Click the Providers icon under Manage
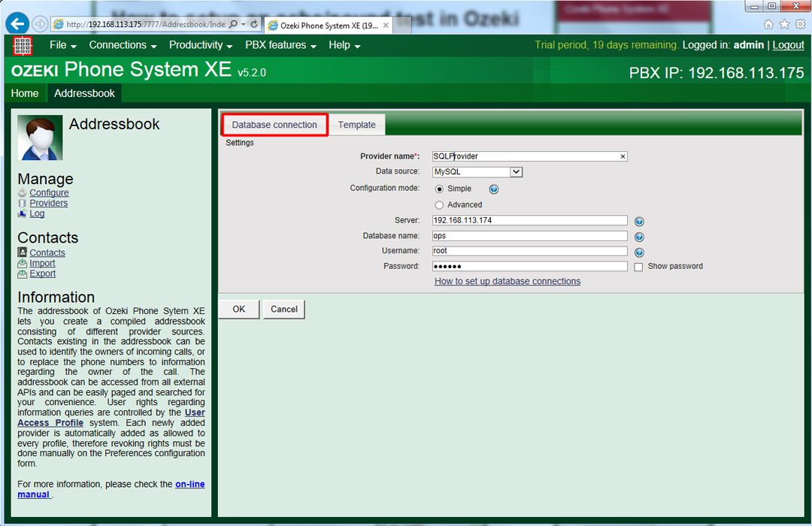Viewport: 812px width, 526px height. (23, 203)
